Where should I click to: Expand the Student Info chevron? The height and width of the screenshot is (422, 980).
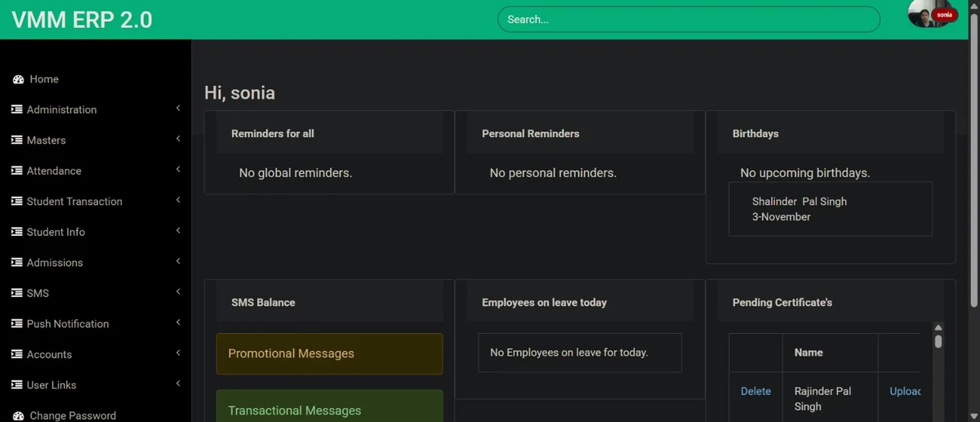click(x=178, y=231)
